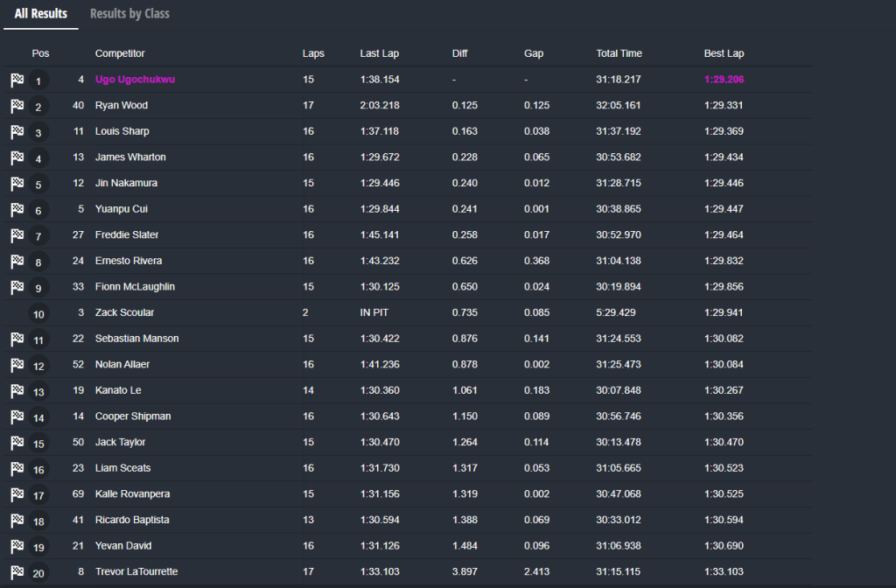
Task: Click checkered flag for Sebastian Manson
Action: 17,339
